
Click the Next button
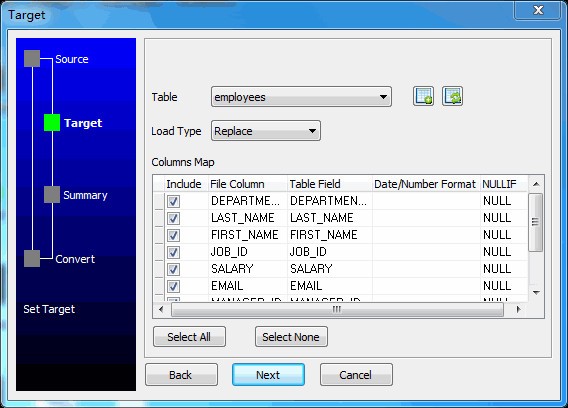coord(268,375)
